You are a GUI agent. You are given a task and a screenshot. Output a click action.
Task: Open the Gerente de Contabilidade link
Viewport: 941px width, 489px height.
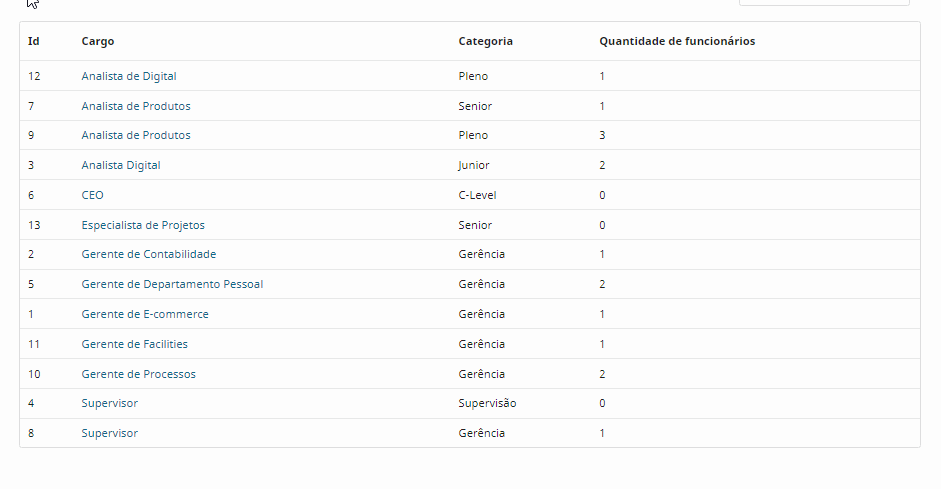click(149, 254)
